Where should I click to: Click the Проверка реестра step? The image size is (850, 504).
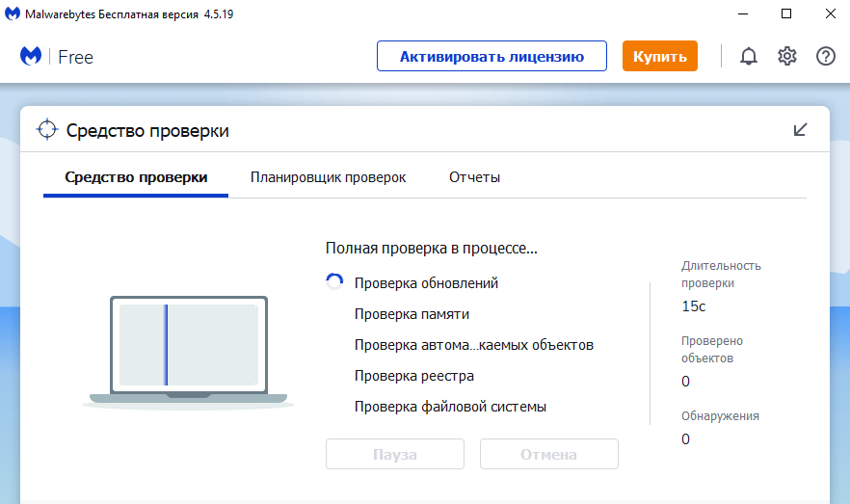click(x=414, y=376)
